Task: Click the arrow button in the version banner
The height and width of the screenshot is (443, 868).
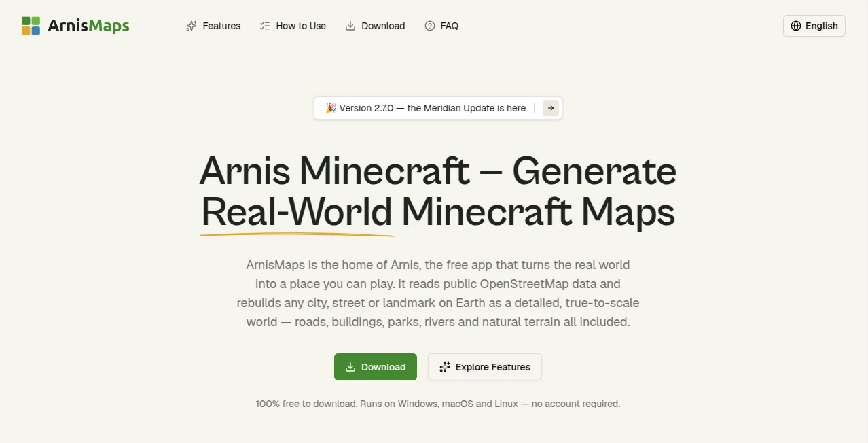Action: [551, 108]
